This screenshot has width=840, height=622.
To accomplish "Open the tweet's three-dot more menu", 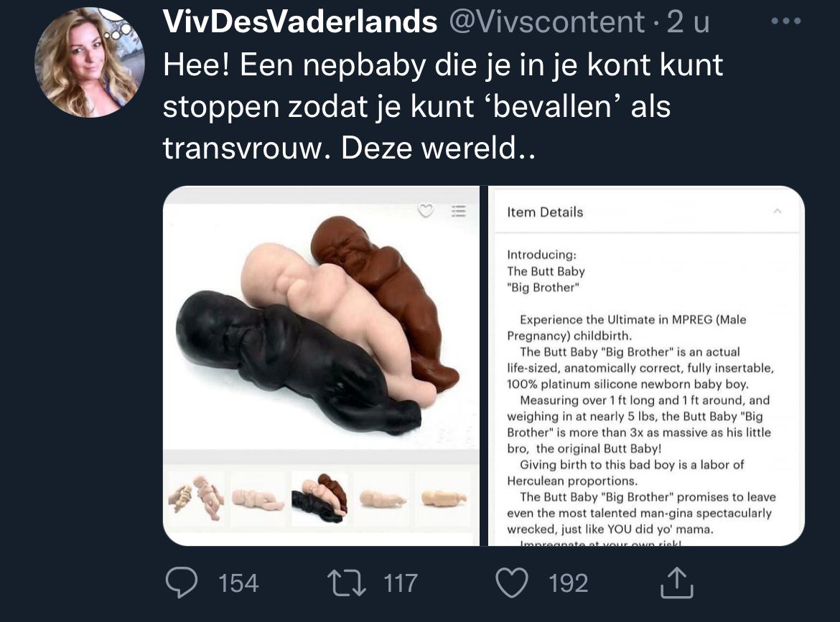I will [786, 22].
